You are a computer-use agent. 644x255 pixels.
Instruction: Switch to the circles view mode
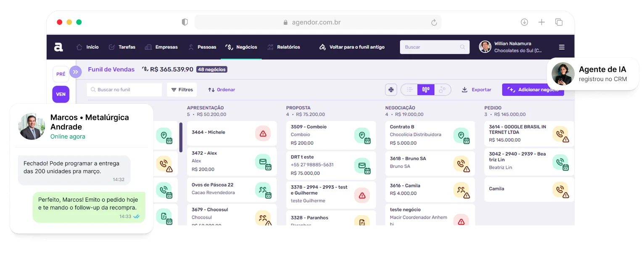point(442,89)
